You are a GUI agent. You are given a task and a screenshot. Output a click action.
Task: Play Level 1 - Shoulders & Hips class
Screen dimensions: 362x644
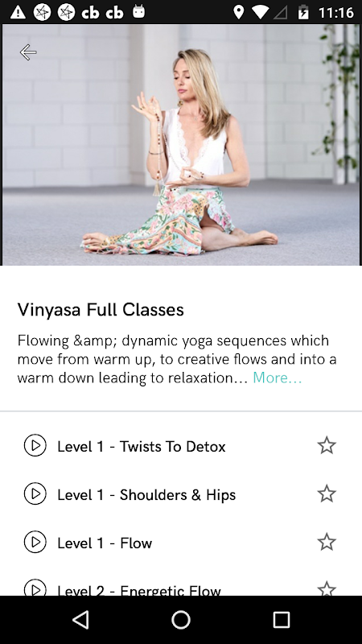35,493
